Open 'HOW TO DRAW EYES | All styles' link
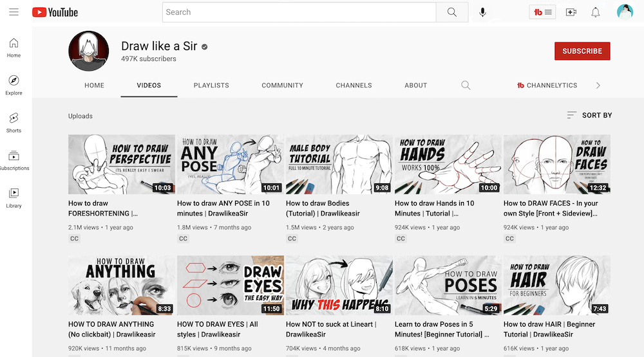The image size is (644, 357). pyautogui.click(x=218, y=329)
